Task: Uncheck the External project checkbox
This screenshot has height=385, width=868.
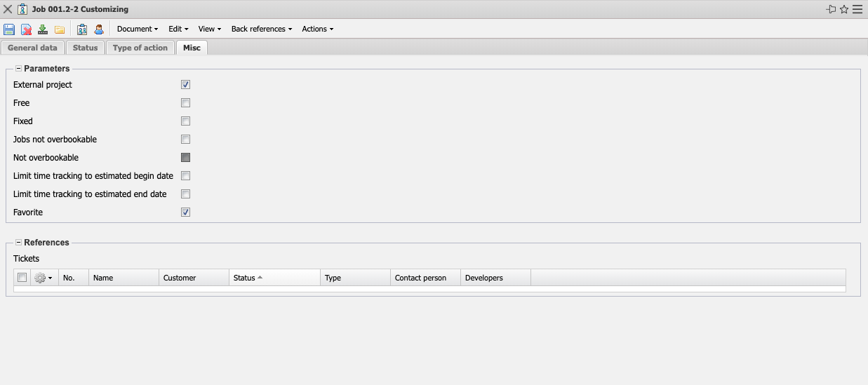Action: click(x=186, y=85)
